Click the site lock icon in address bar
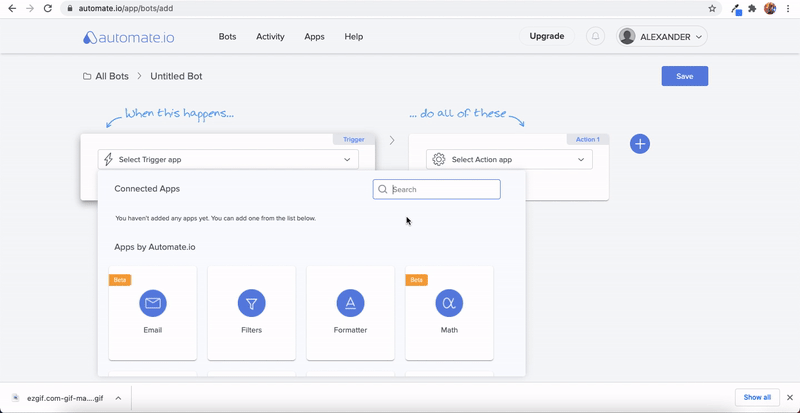 click(x=70, y=9)
